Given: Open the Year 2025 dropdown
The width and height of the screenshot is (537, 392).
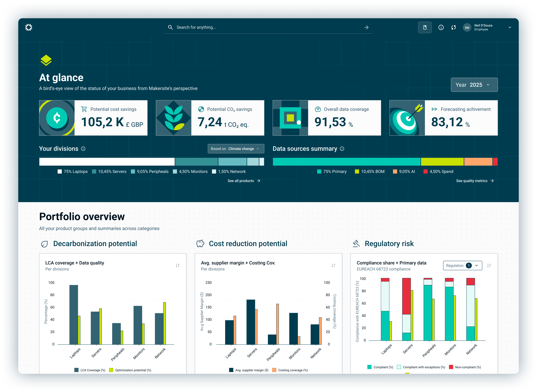Looking at the screenshot, I should click(x=474, y=85).
